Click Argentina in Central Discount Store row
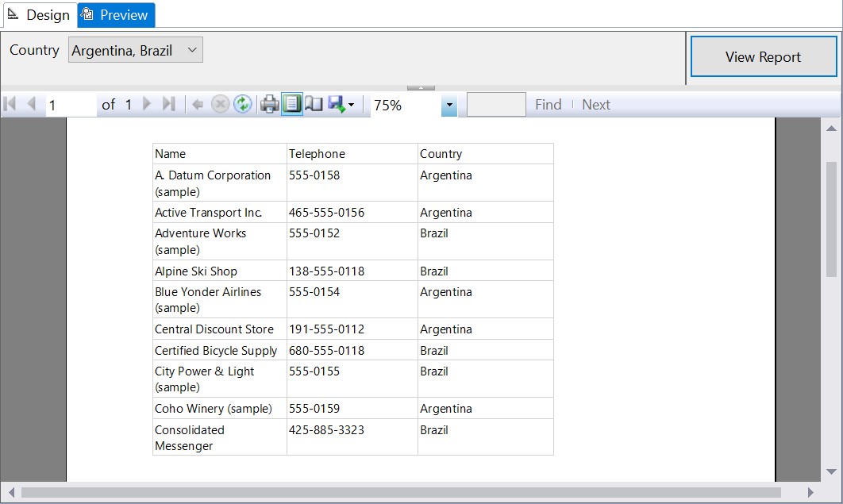Screen dimensions: 843x504 (x=445, y=329)
